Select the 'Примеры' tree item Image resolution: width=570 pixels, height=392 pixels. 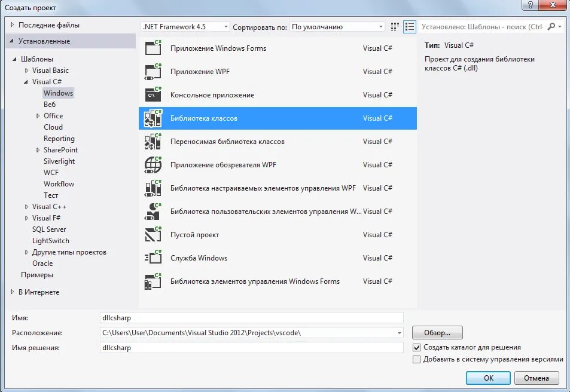37,275
